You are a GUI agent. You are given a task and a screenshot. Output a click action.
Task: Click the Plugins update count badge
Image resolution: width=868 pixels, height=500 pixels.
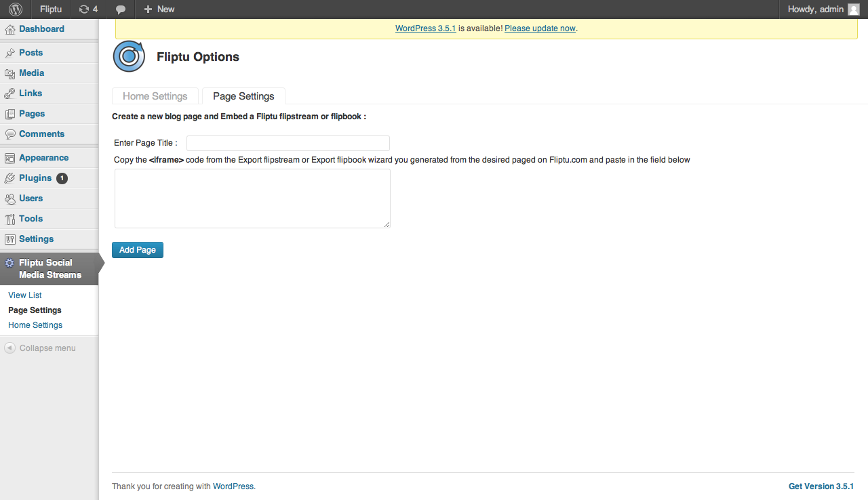62,178
